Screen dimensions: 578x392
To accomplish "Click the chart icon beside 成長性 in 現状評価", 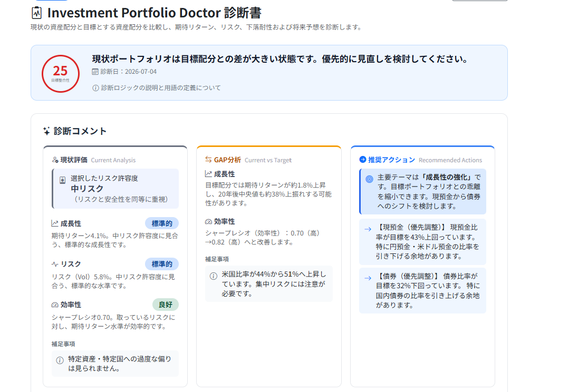I will tap(54, 223).
